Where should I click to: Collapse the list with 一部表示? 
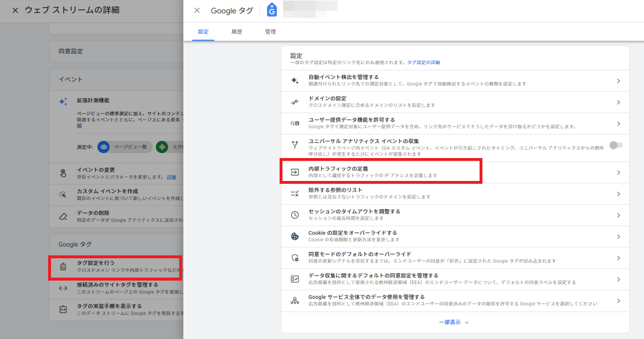click(x=454, y=322)
